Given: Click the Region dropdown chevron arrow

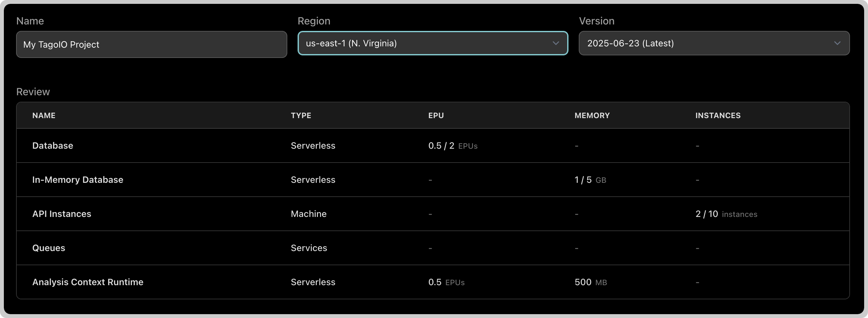Looking at the screenshot, I should [556, 43].
